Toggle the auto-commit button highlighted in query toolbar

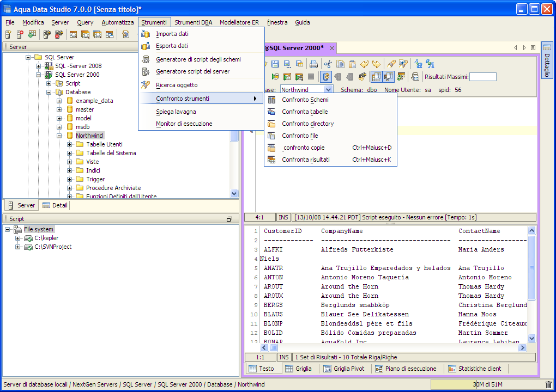pyautogui.click(x=325, y=76)
